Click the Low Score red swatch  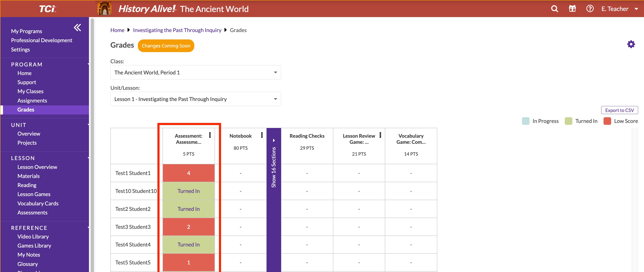tap(607, 121)
